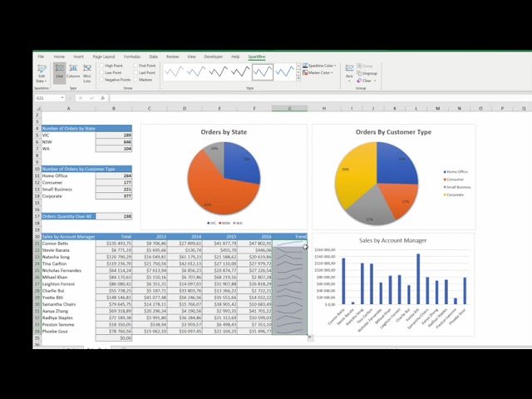The image size is (532, 399).
Task: Click the Ungroup sparklines icon
Action: 367,73
